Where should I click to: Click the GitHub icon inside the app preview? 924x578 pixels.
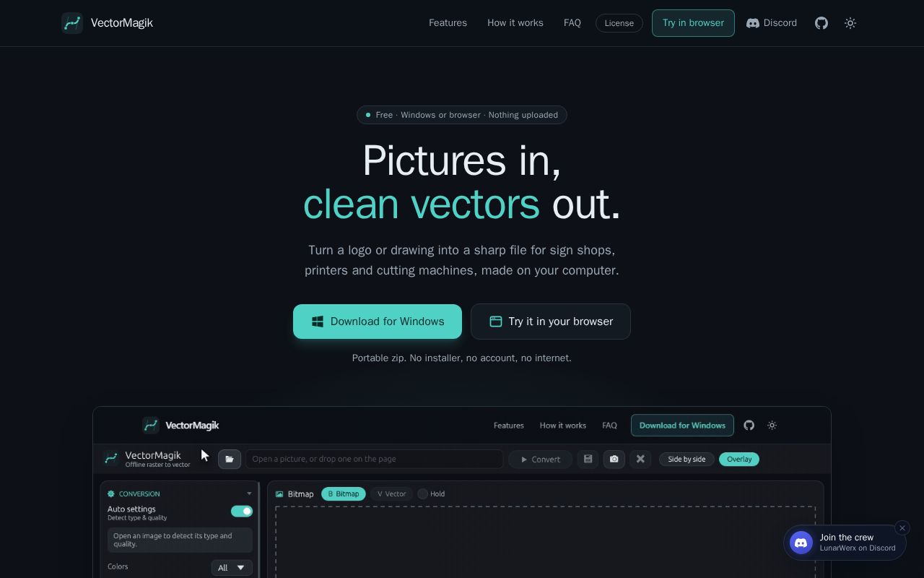tap(749, 426)
